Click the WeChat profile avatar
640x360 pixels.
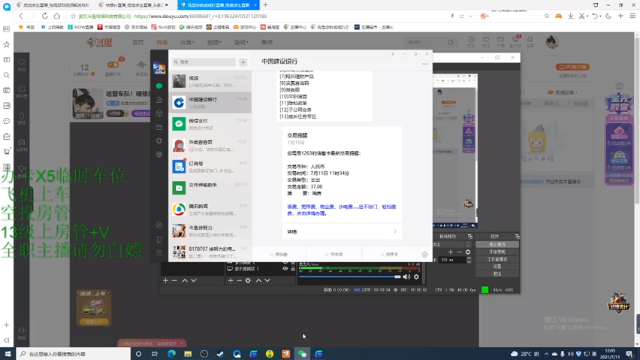pyautogui.click(x=159, y=68)
